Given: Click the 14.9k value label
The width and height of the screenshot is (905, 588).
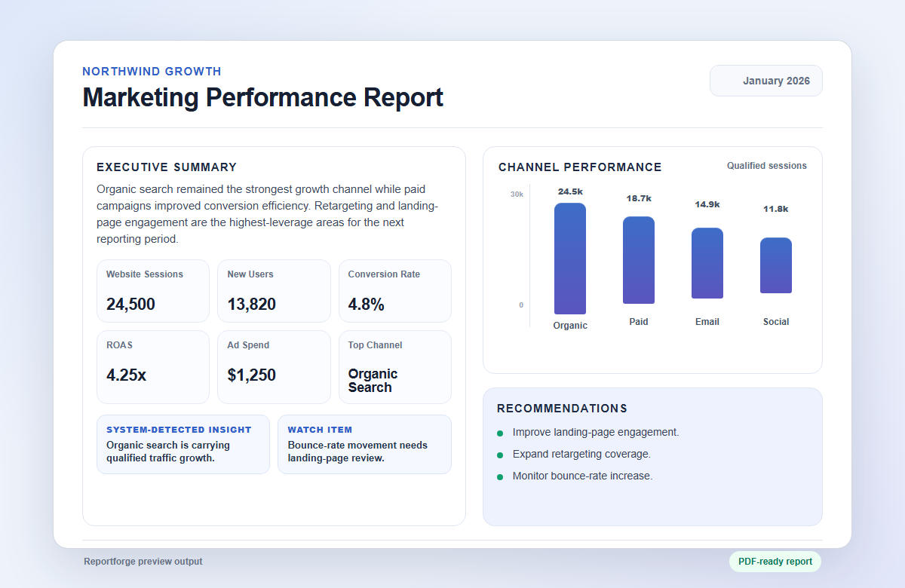Looking at the screenshot, I should 707,204.
